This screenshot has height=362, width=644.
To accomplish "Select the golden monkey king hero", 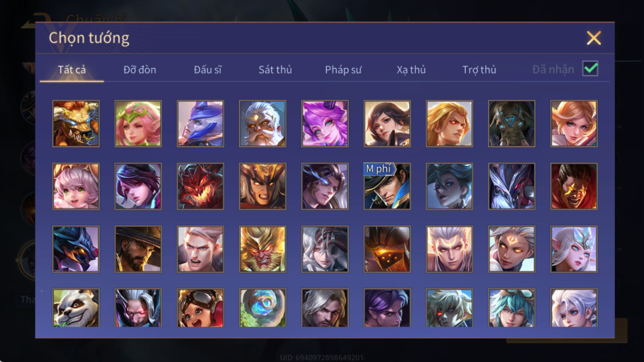I will click(263, 249).
